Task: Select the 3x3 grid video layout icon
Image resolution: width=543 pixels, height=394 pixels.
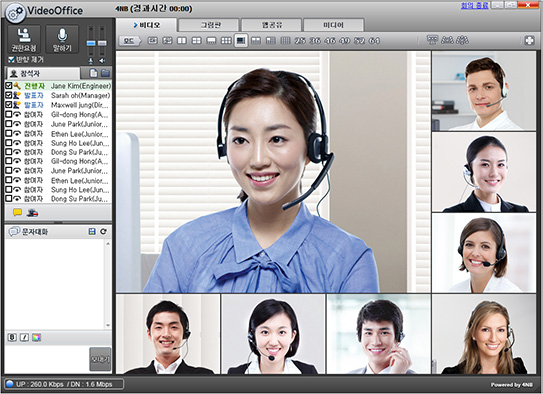Action: (226, 41)
